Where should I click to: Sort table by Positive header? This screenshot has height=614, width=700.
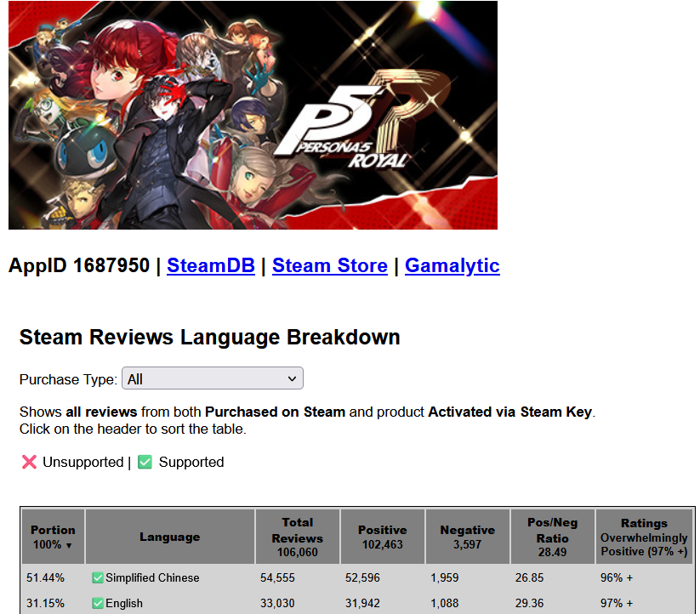(383, 537)
